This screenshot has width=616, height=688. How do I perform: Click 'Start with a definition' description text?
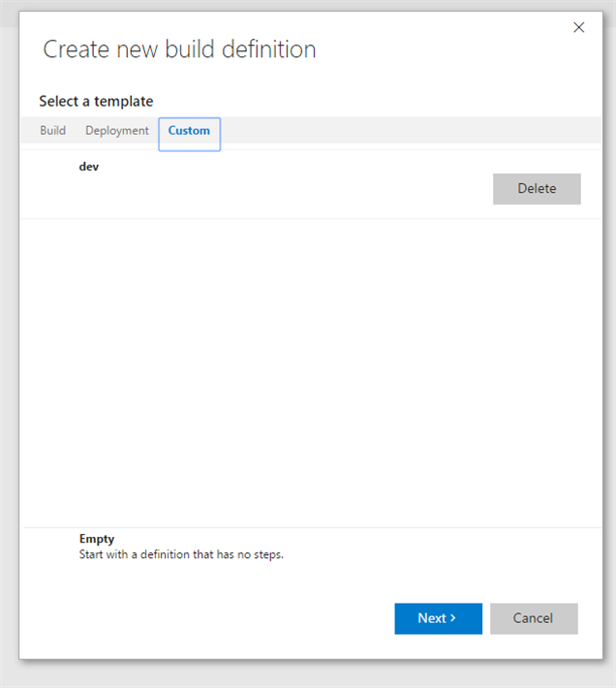tap(181, 555)
